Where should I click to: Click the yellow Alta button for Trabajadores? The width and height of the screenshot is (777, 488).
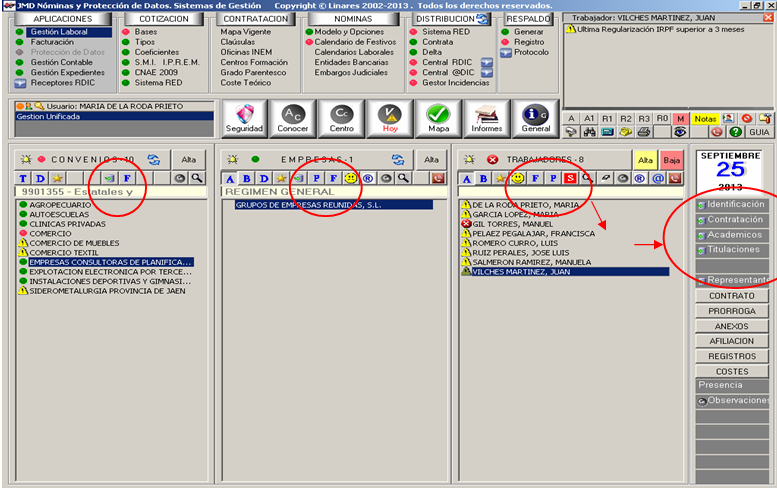coord(645,160)
